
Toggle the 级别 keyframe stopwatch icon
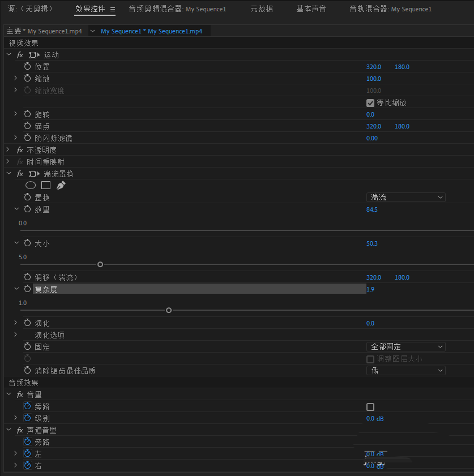28,418
